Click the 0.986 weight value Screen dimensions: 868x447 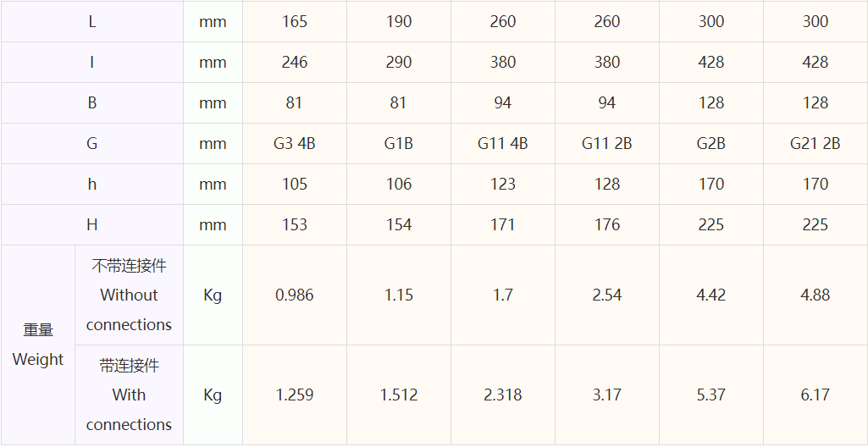(x=295, y=295)
